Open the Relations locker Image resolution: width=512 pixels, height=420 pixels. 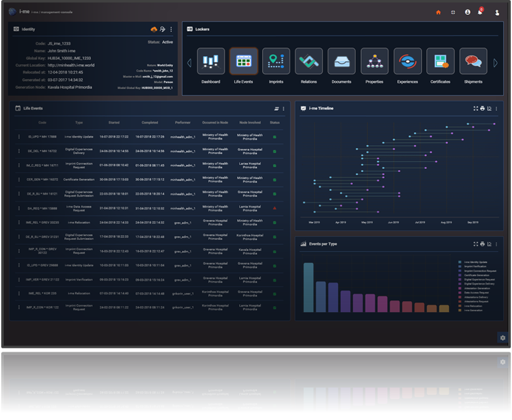308,62
